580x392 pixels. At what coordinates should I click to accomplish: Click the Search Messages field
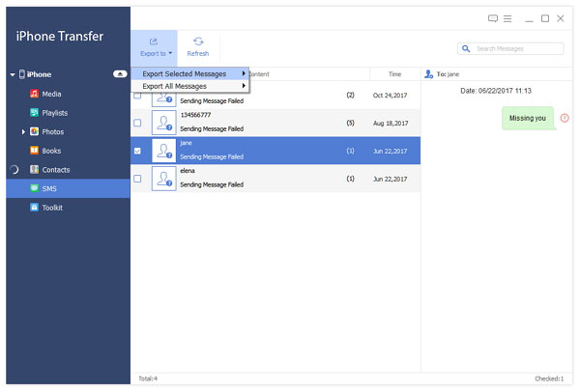click(x=510, y=48)
